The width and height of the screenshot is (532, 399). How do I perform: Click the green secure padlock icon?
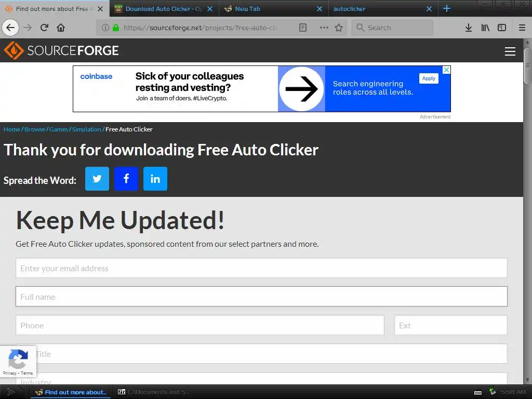click(x=116, y=28)
